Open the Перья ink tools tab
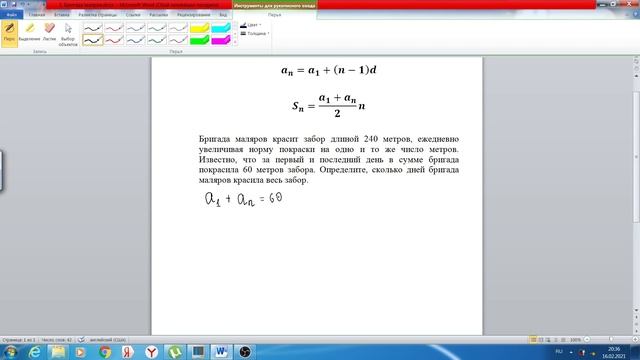 click(x=275, y=15)
